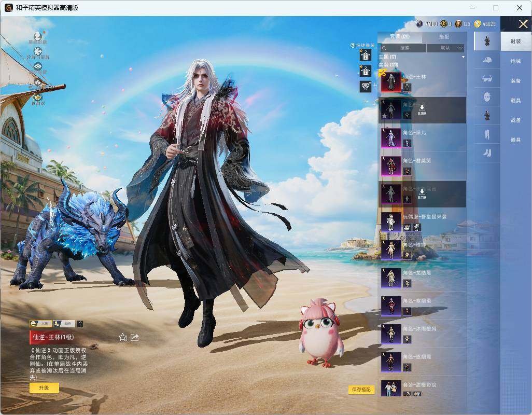Click the small item icon under 角色-采儿
532x415 pixels.
pos(407,143)
